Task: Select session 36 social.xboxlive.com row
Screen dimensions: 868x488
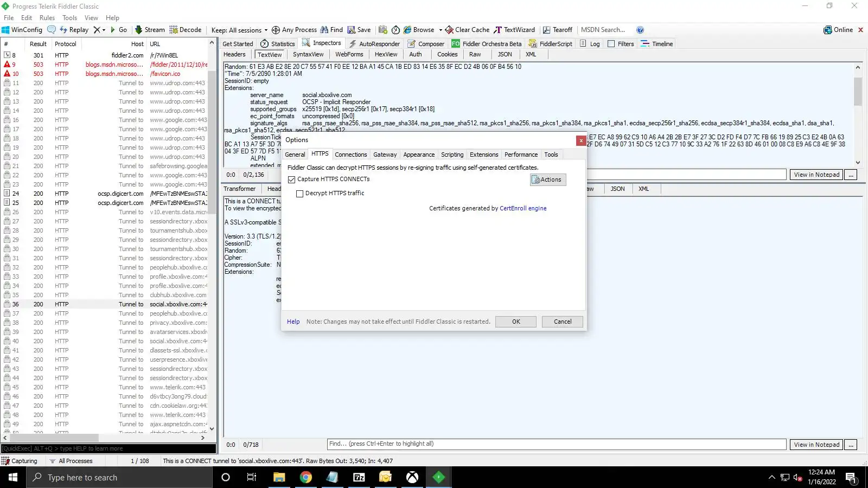Action: click(105, 304)
